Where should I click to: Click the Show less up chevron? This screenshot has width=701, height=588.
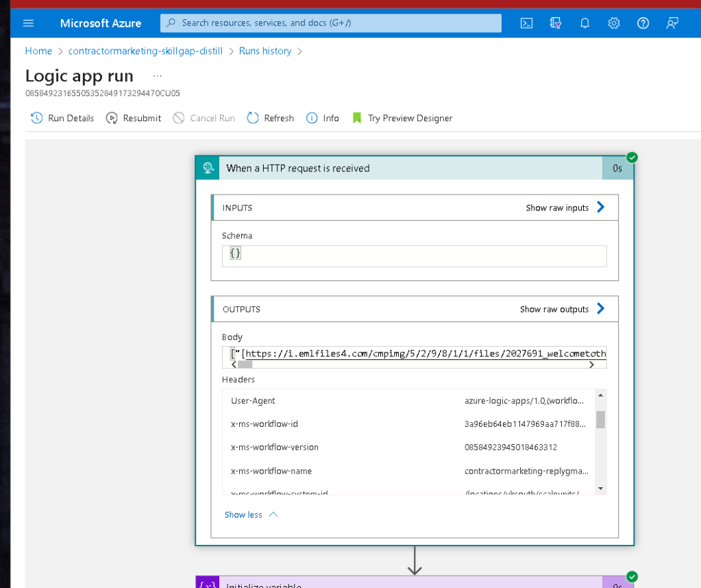[273, 515]
